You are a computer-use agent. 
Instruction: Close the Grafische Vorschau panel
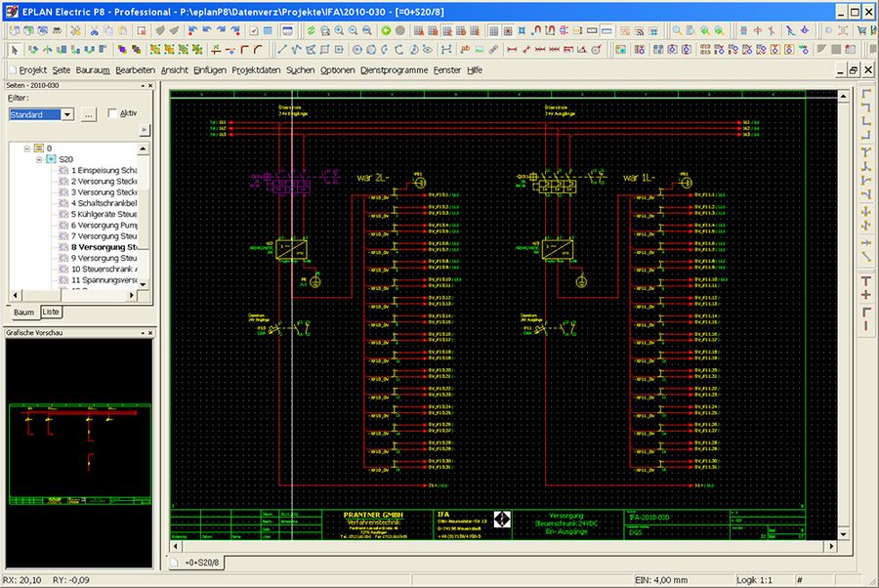[x=150, y=333]
